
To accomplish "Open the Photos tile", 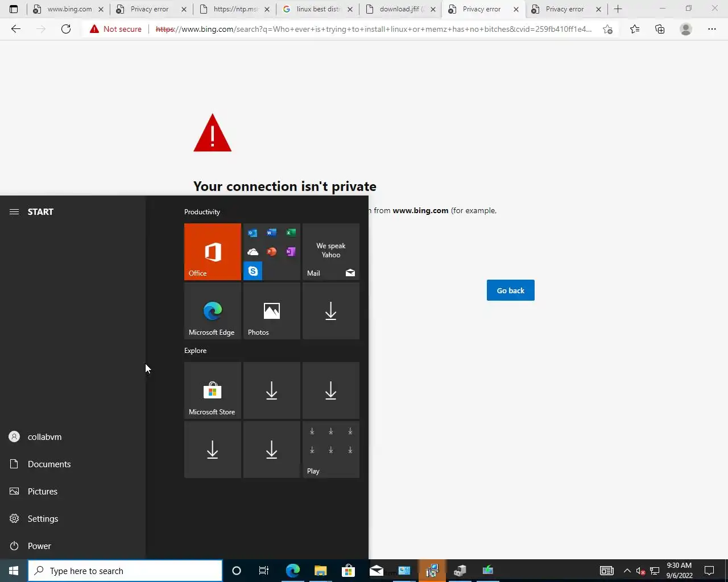I will click(272, 311).
